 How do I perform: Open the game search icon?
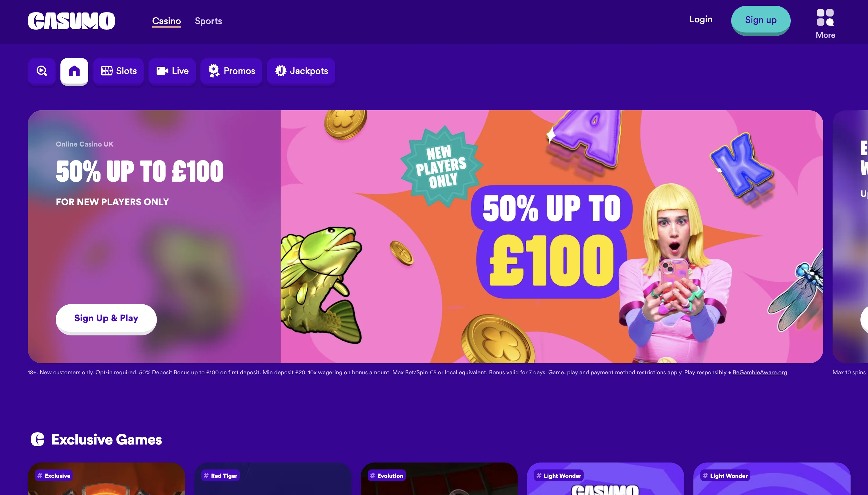click(x=42, y=71)
